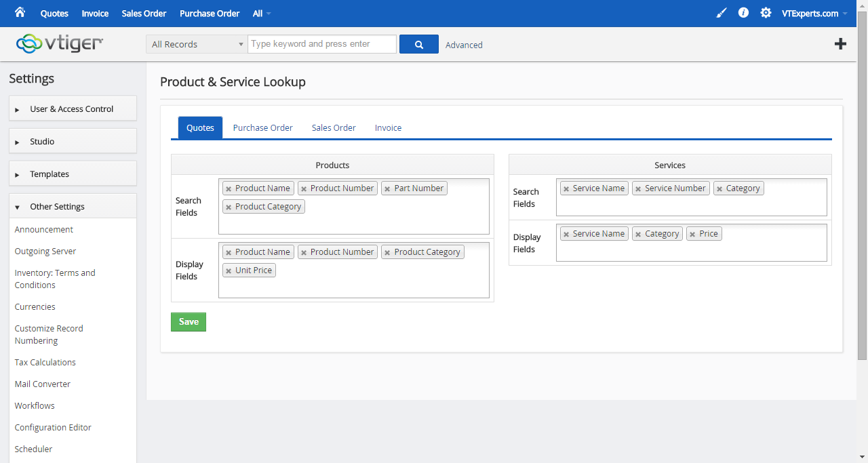Remove Part Number tag from Products Search Fields
Image resolution: width=868 pixels, height=463 pixels.
[387, 189]
